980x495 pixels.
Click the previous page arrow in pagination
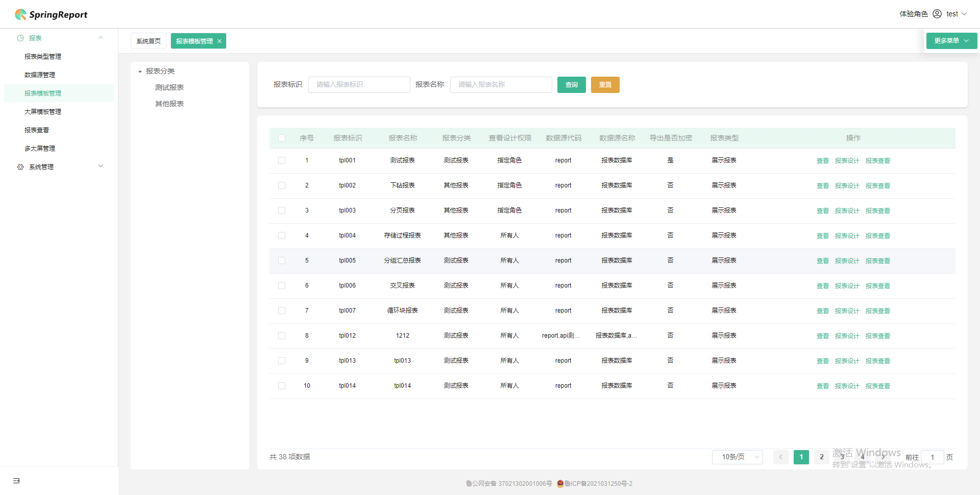(x=780, y=457)
